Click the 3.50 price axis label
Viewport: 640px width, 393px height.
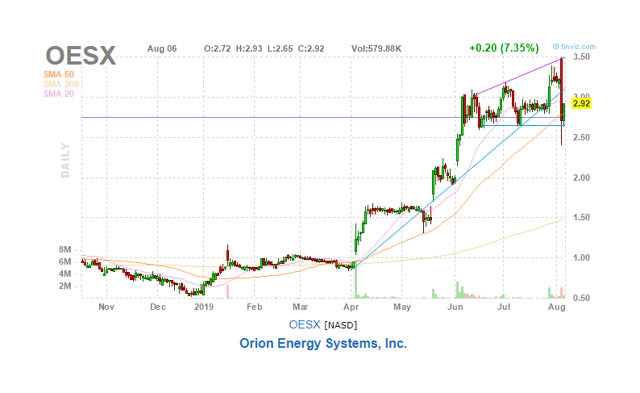tap(581, 57)
